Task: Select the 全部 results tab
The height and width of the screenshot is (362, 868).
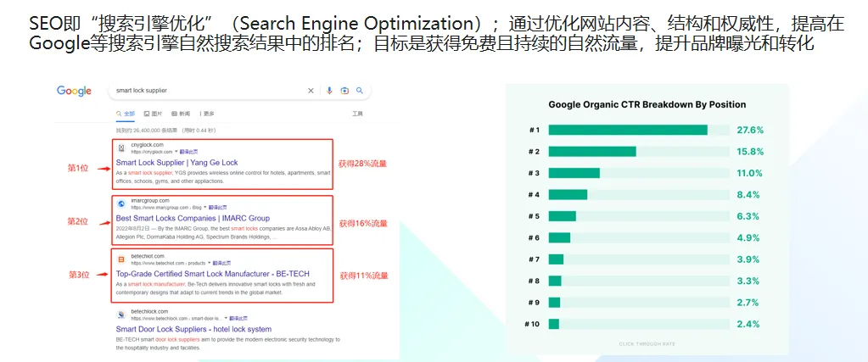Action: point(125,114)
